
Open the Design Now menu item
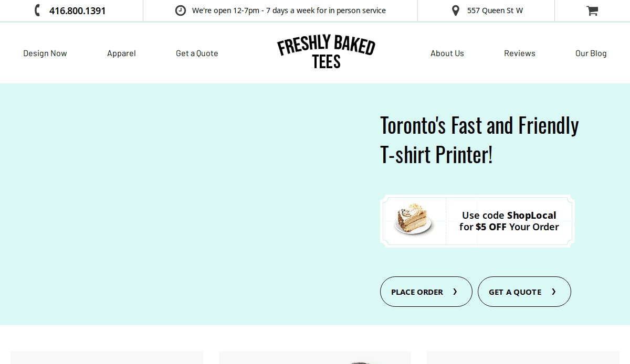click(x=45, y=53)
